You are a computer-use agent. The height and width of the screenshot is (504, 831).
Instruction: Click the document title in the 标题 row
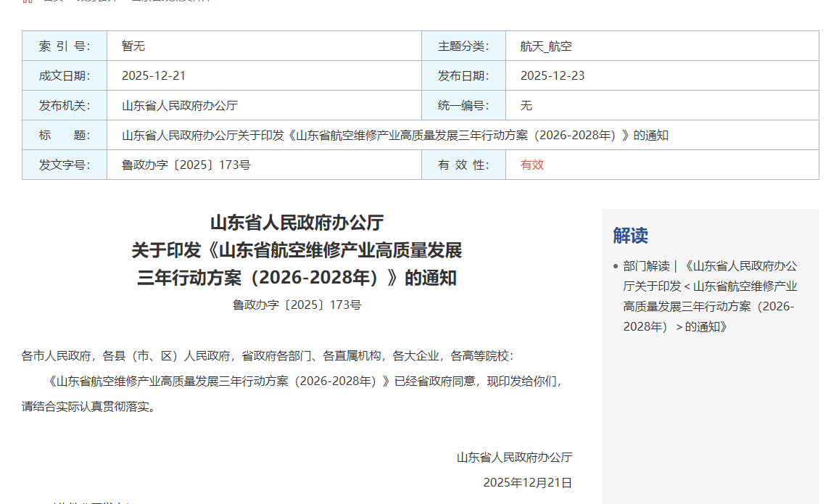[394, 136]
